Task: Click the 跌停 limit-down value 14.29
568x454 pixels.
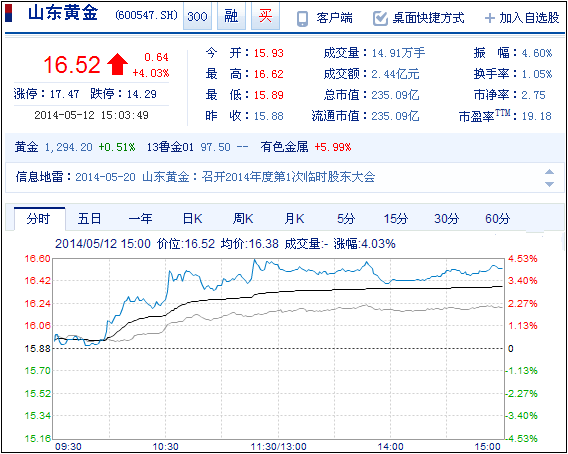Action: point(142,94)
